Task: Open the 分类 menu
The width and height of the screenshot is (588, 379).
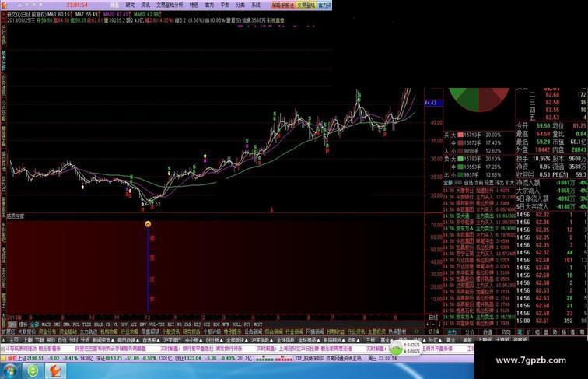Action: point(240,5)
